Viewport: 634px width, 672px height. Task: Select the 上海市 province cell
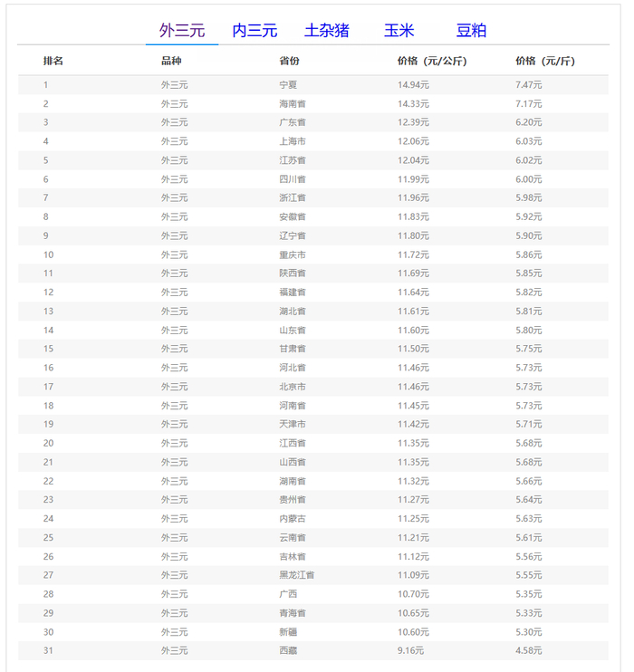(x=293, y=141)
